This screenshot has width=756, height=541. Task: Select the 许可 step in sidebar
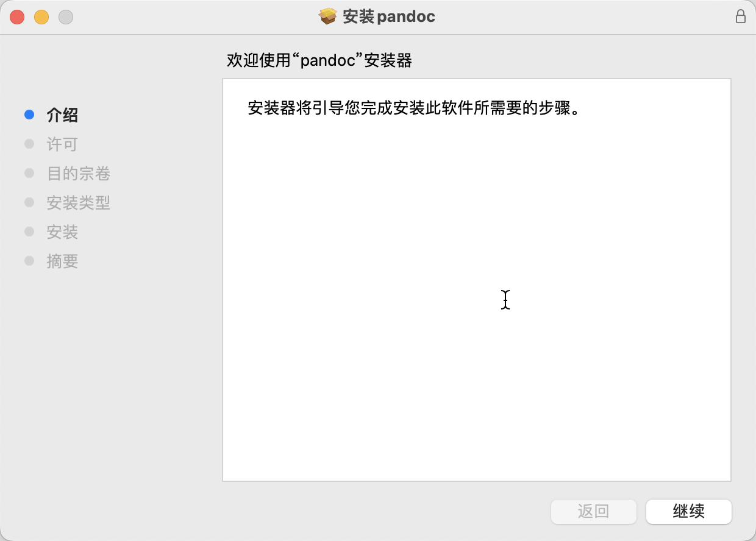click(x=62, y=144)
